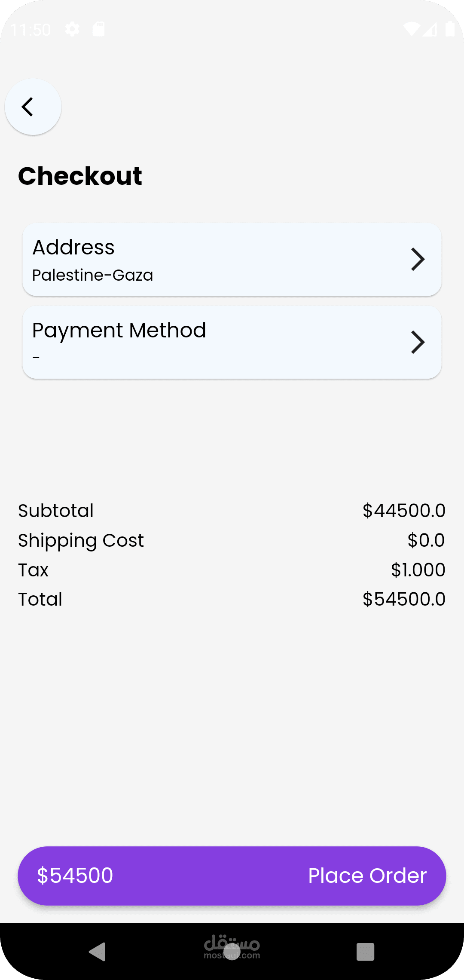Click the Total amount $54500.0
Screen dimensions: 464x980
coord(404,599)
